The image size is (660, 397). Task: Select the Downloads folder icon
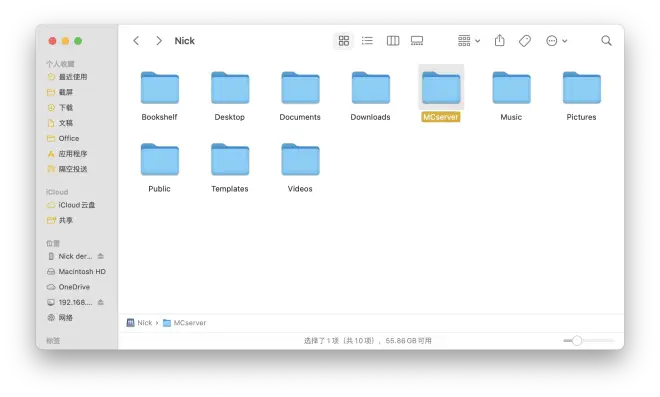pyautogui.click(x=370, y=88)
